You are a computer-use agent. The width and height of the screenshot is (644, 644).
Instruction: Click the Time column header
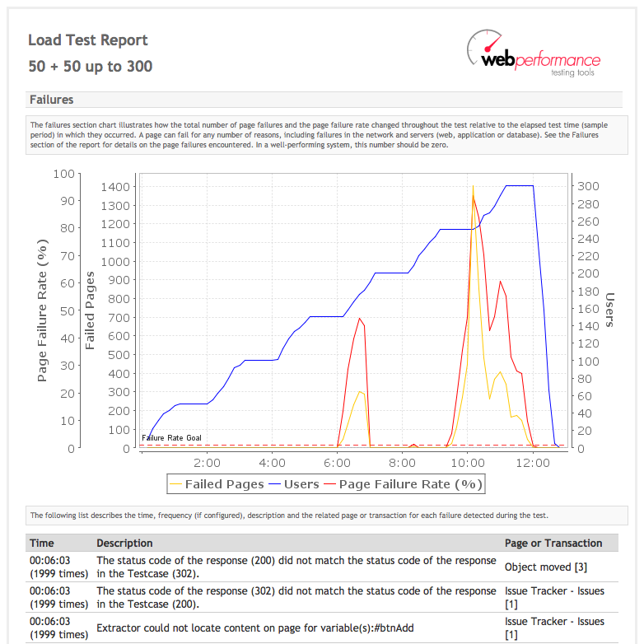point(41,543)
